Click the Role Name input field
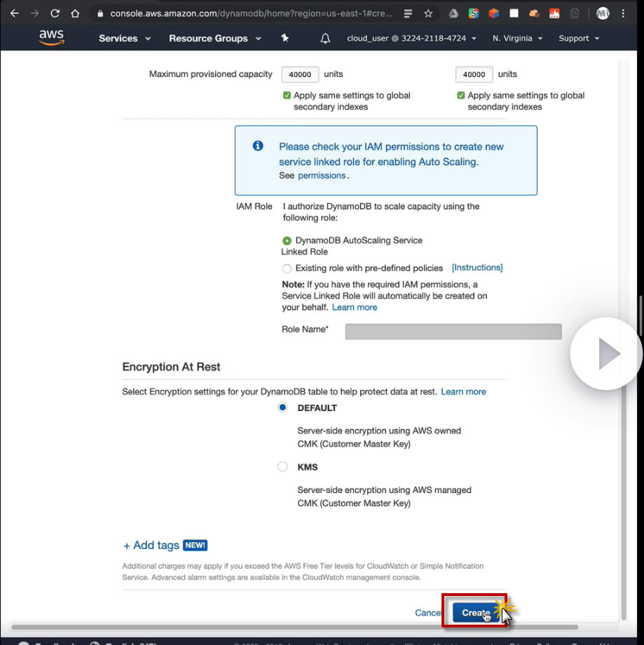The height and width of the screenshot is (645, 644). click(x=453, y=331)
